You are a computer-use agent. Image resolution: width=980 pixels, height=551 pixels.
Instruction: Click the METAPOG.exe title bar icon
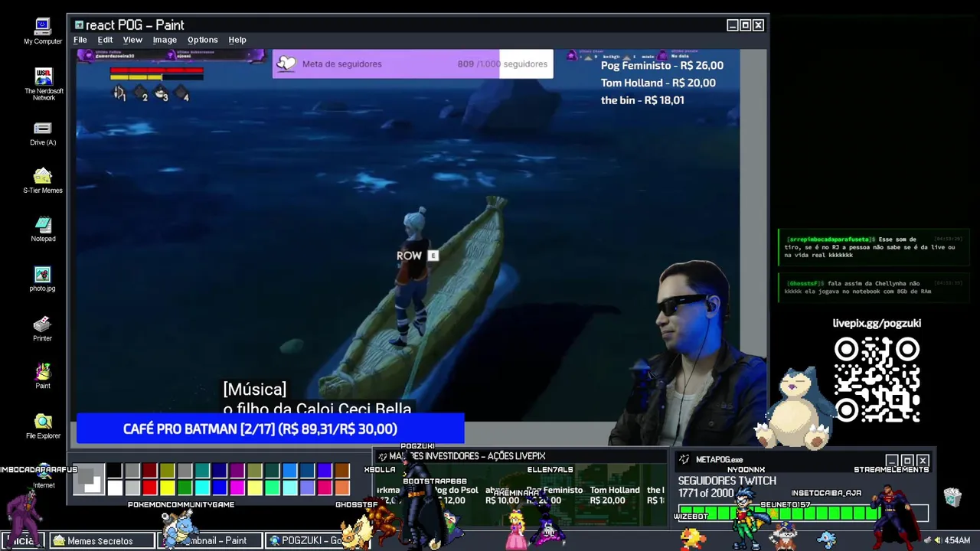pos(684,460)
